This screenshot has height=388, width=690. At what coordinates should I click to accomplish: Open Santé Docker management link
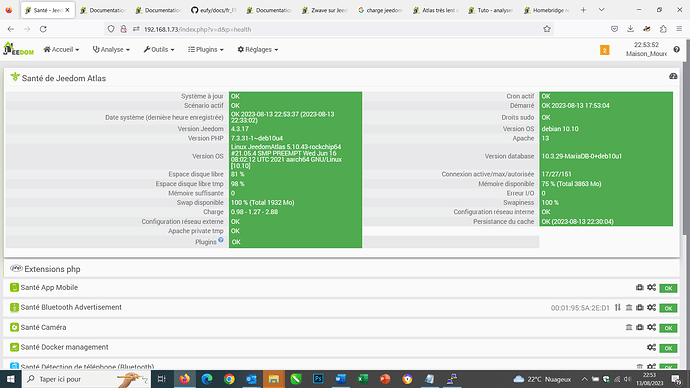coord(64,347)
